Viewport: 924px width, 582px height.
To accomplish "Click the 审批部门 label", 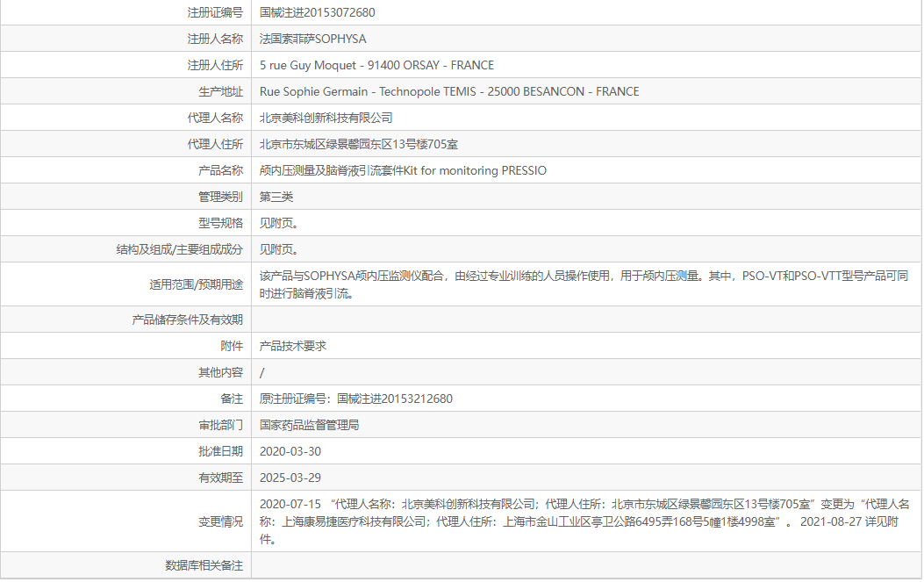I will click(x=220, y=425).
